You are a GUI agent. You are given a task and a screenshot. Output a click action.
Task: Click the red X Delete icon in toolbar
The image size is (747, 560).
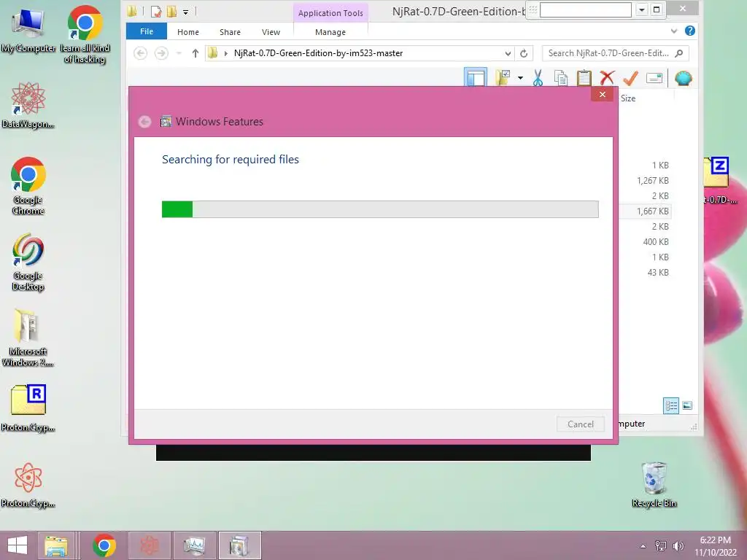[x=607, y=78]
